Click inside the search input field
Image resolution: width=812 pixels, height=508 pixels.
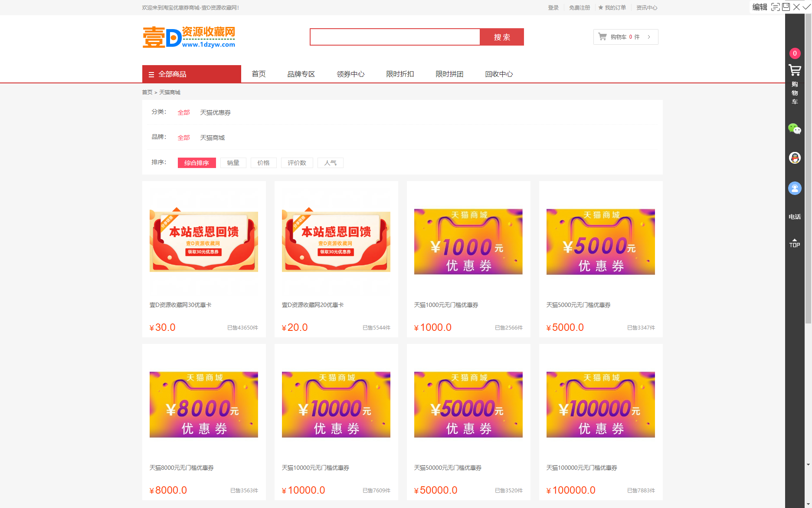(394, 36)
